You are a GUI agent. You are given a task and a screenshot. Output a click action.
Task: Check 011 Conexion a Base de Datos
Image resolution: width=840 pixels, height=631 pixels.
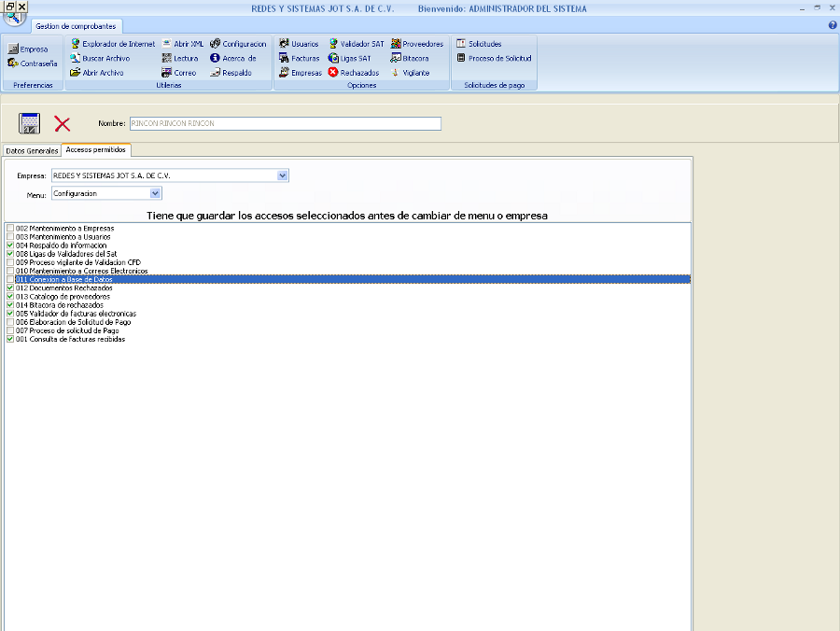(10, 279)
